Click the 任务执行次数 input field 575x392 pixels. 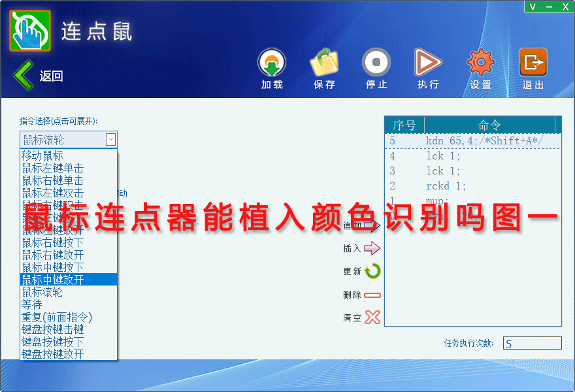click(x=532, y=343)
